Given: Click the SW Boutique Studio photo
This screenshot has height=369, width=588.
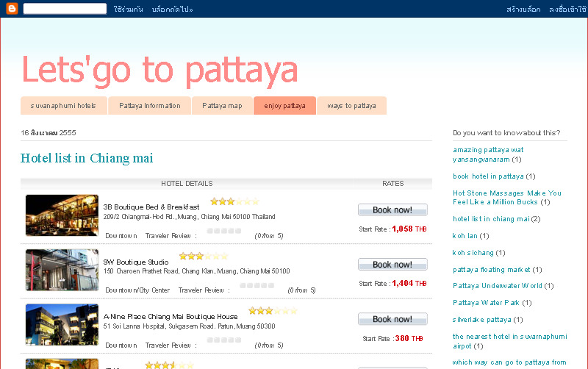Looking at the screenshot, I should pyautogui.click(x=62, y=270).
